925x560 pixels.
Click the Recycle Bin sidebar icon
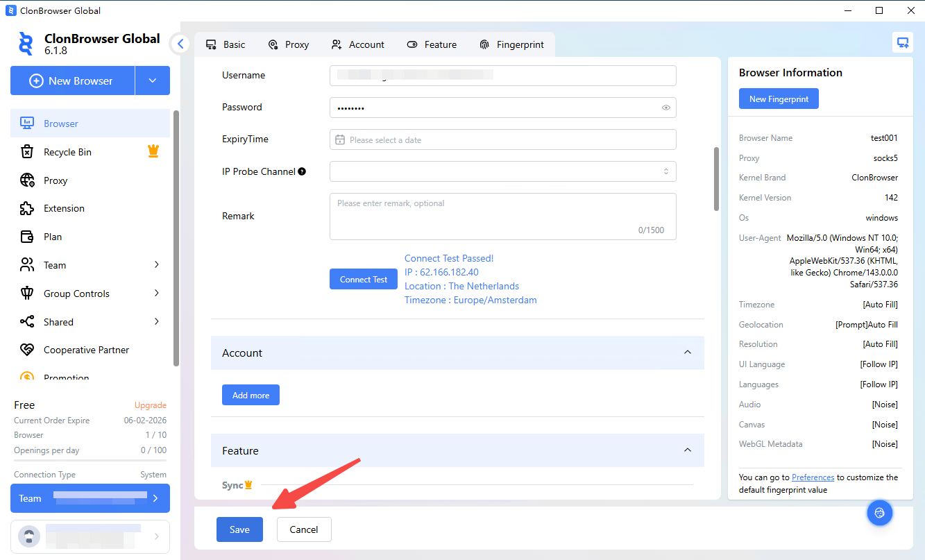coord(27,152)
